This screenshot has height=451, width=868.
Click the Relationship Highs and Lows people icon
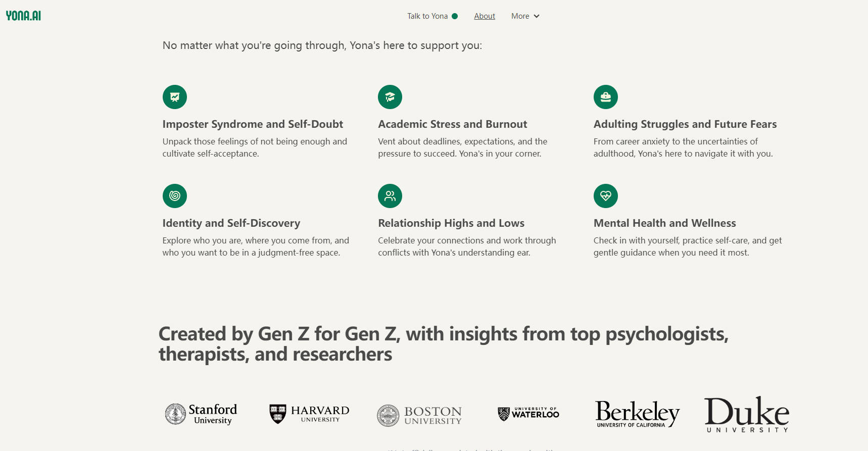click(x=390, y=196)
